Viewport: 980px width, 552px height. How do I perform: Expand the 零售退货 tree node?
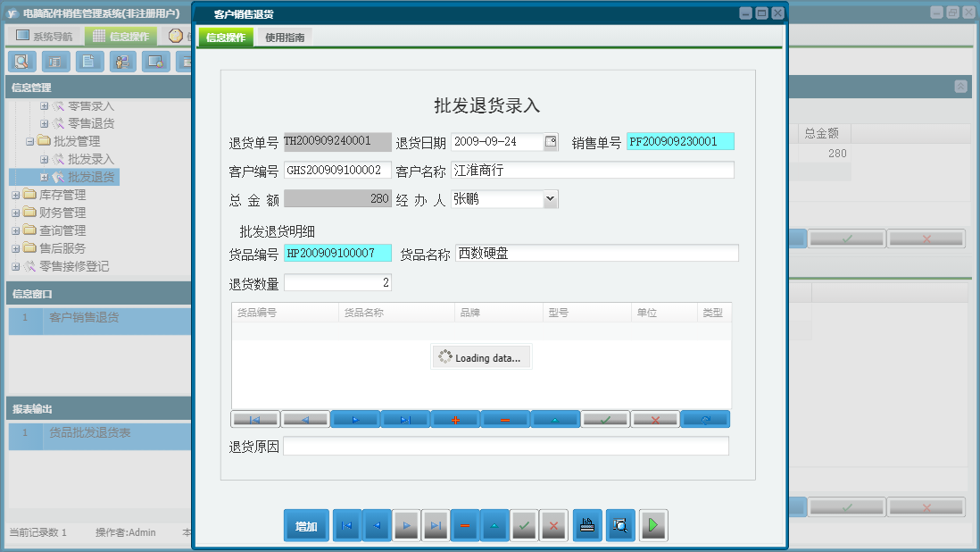tap(45, 124)
